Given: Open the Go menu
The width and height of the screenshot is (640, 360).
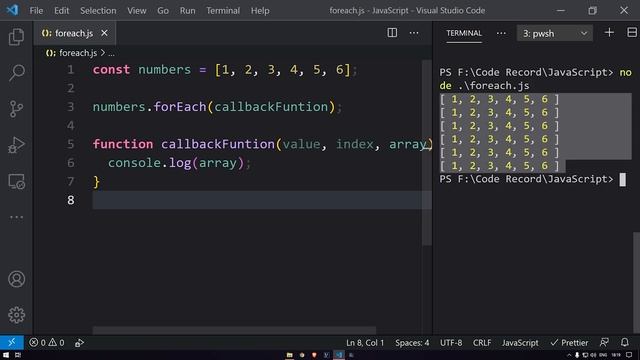Looking at the screenshot, I should tap(163, 11).
